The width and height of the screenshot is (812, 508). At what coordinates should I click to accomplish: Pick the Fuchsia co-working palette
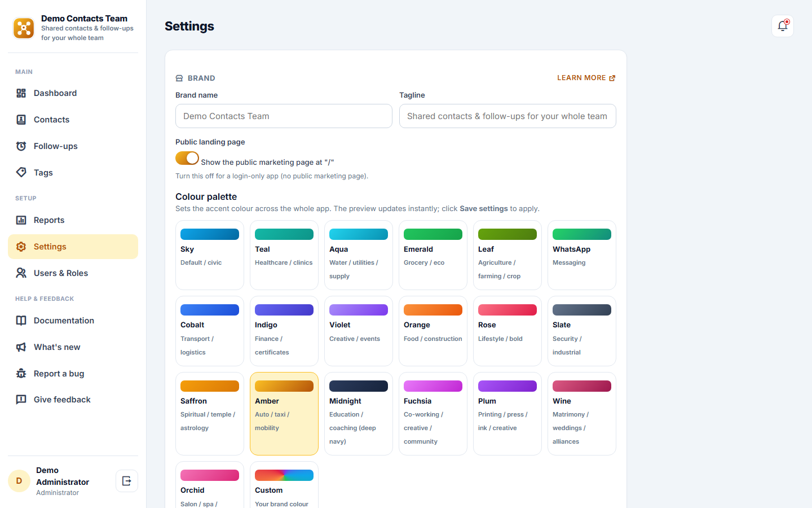(433, 414)
